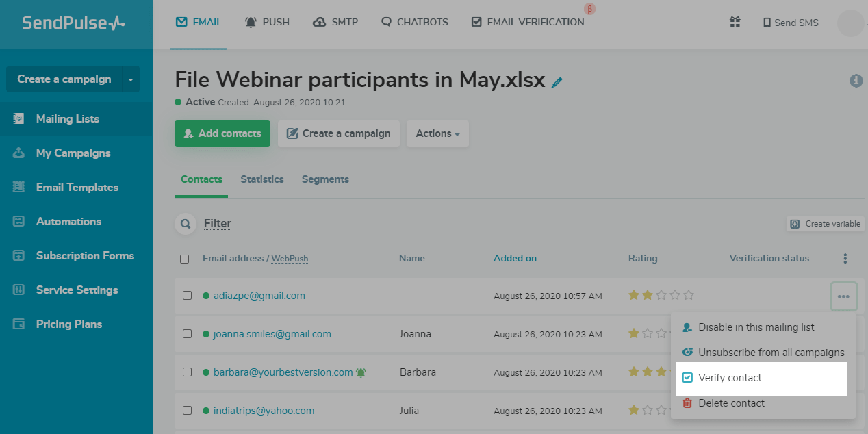Switch to the Statistics tab
868x434 pixels.
[x=261, y=179]
